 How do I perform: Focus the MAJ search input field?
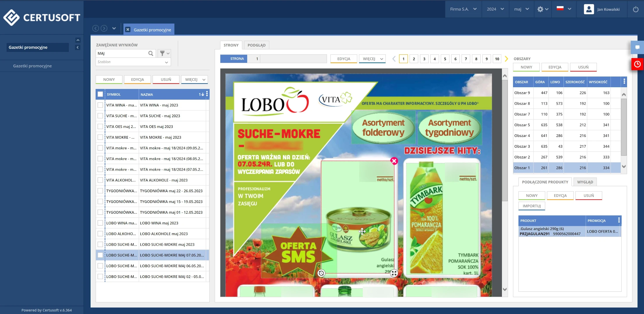coord(122,53)
